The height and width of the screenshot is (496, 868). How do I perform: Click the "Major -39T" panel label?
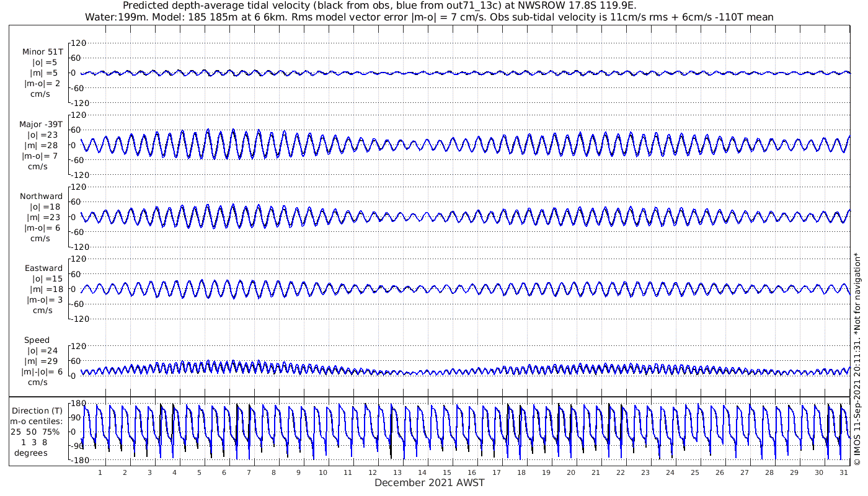(x=41, y=125)
